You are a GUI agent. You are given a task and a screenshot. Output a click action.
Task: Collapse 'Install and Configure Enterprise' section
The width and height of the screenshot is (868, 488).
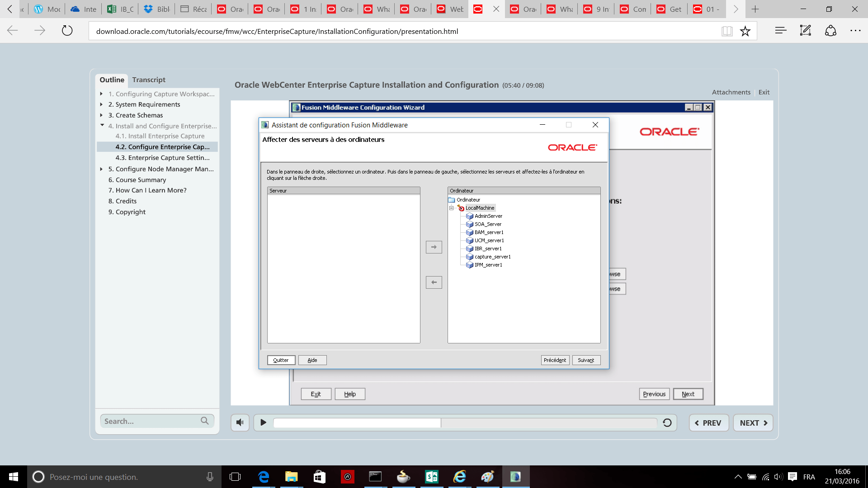(x=102, y=126)
